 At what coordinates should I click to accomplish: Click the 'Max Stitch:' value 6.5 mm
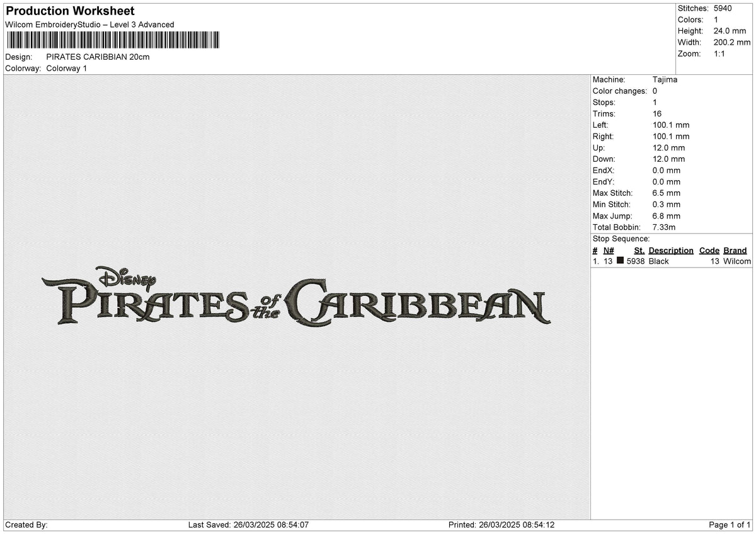pyautogui.click(x=667, y=193)
